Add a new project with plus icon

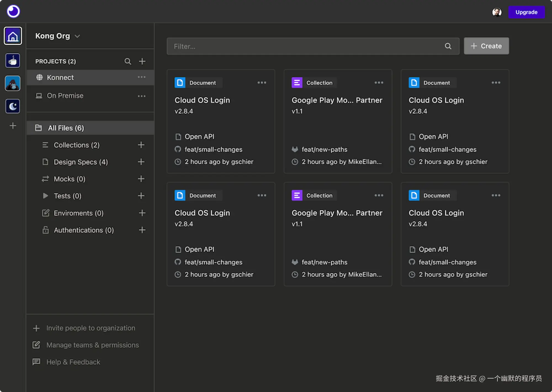pos(142,61)
